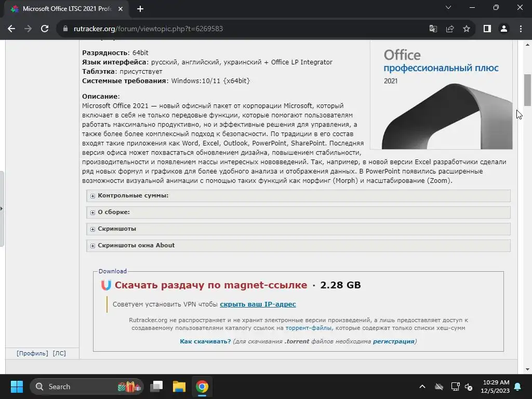Click the OneDrive cloud tray icon

pyautogui.click(x=439, y=387)
